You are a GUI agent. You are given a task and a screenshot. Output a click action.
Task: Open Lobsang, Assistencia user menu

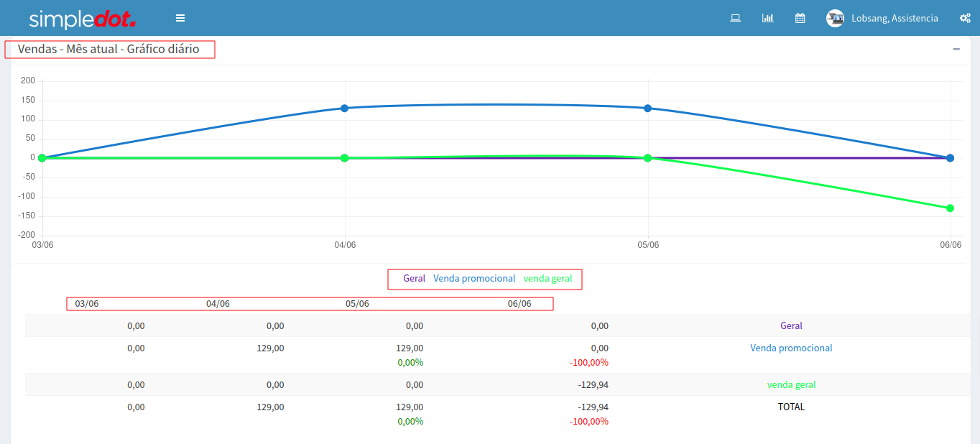[x=895, y=19]
